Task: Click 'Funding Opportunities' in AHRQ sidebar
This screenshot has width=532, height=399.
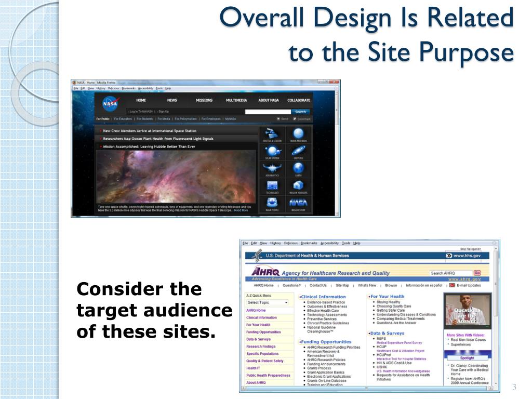Action: point(263,332)
